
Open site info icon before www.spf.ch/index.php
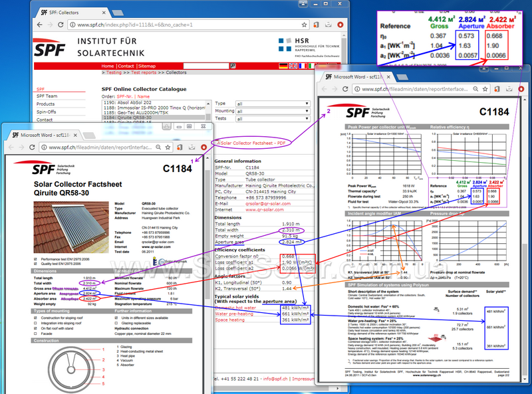point(72,25)
